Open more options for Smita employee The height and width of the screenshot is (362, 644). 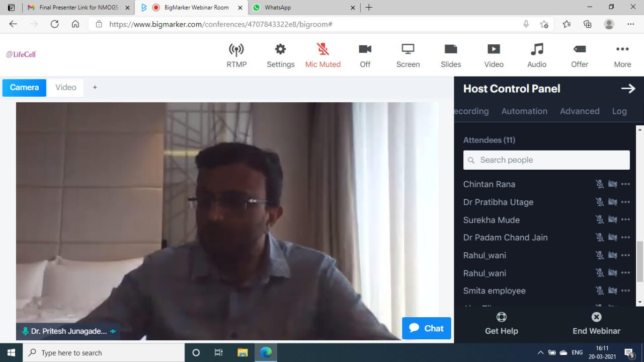pyautogui.click(x=625, y=291)
